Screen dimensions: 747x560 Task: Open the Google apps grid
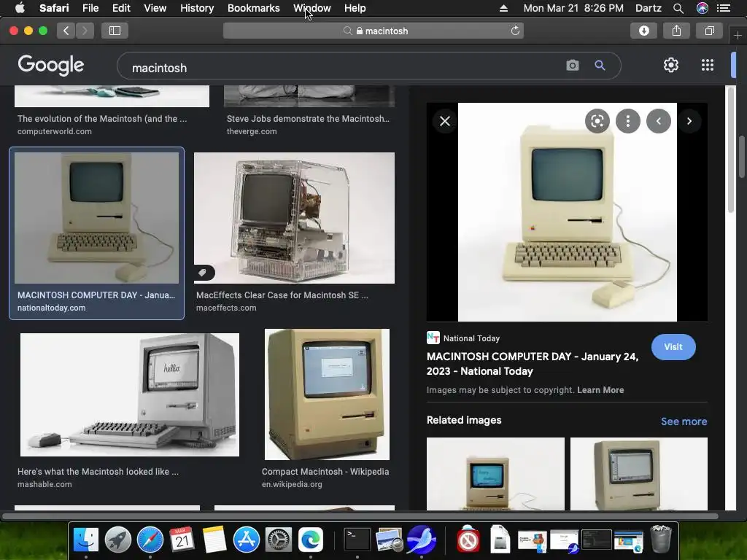pos(708,65)
